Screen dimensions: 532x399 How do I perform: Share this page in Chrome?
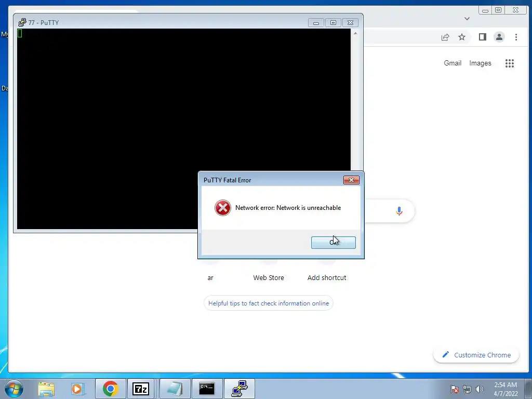point(445,37)
